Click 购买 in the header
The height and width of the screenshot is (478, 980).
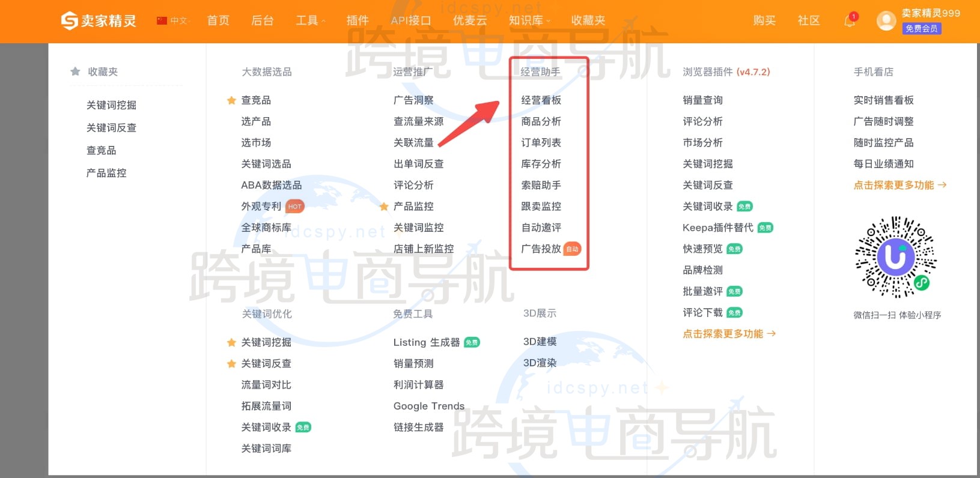[764, 20]
